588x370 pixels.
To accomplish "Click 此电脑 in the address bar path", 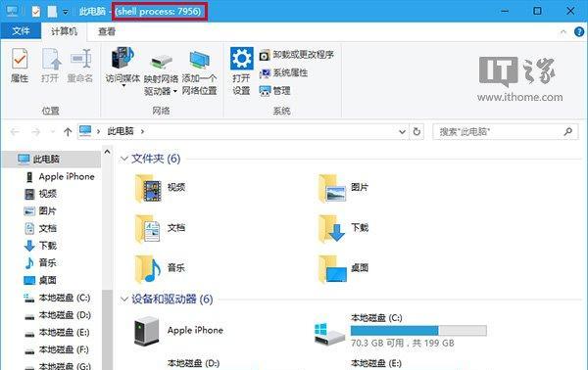I will click(121, 131).
